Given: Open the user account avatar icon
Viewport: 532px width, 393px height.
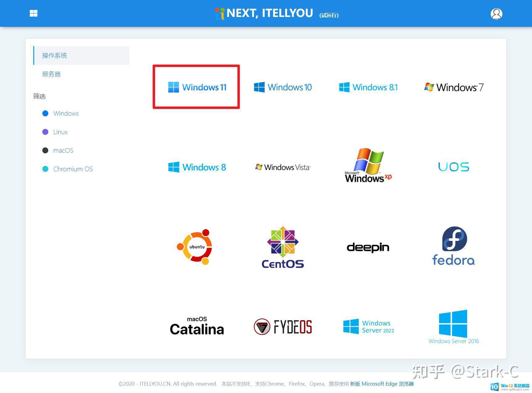Looking at the screenshot, I should [x=496, y=14].
